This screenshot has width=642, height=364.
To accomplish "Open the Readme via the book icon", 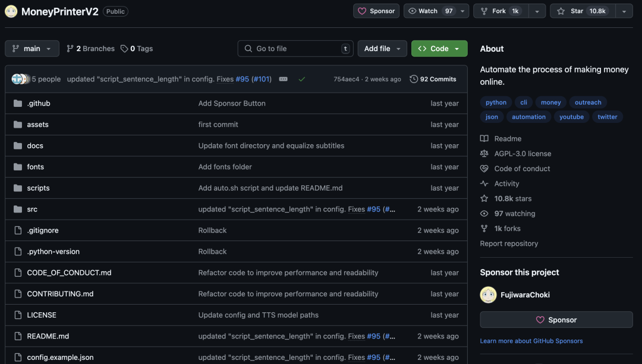I will point(485,138).
